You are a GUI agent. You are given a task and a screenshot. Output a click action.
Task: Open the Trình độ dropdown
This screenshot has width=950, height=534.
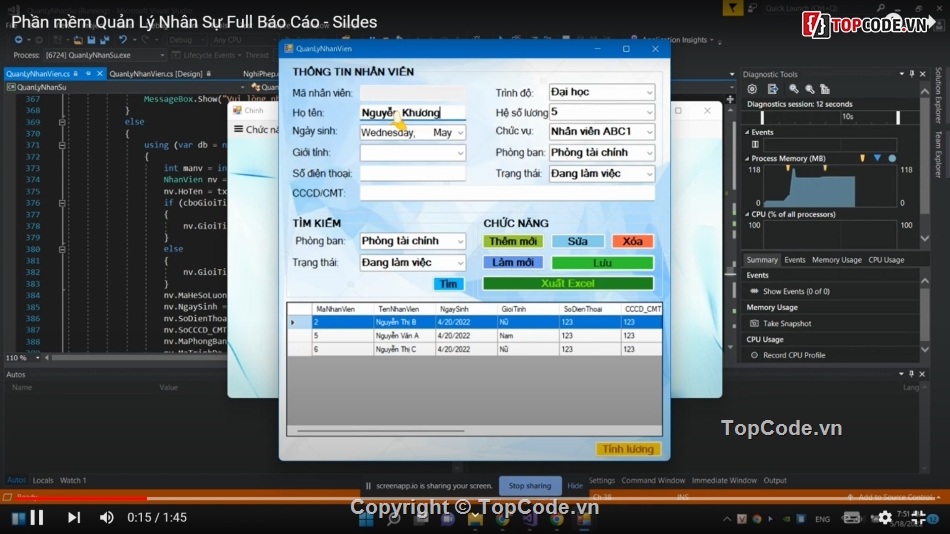[649, 92]
